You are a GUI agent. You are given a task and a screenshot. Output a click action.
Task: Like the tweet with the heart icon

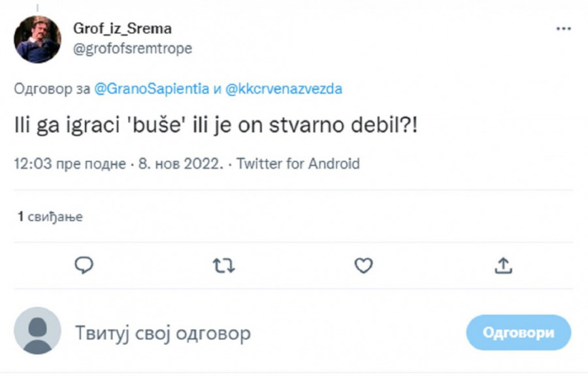click(x=363, y=265)
